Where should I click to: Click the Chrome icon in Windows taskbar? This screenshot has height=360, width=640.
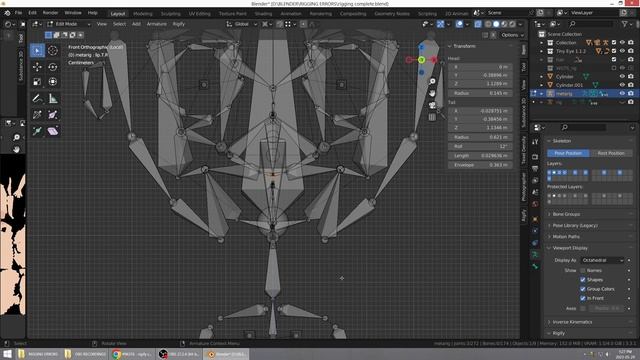(x=117, y=354)
